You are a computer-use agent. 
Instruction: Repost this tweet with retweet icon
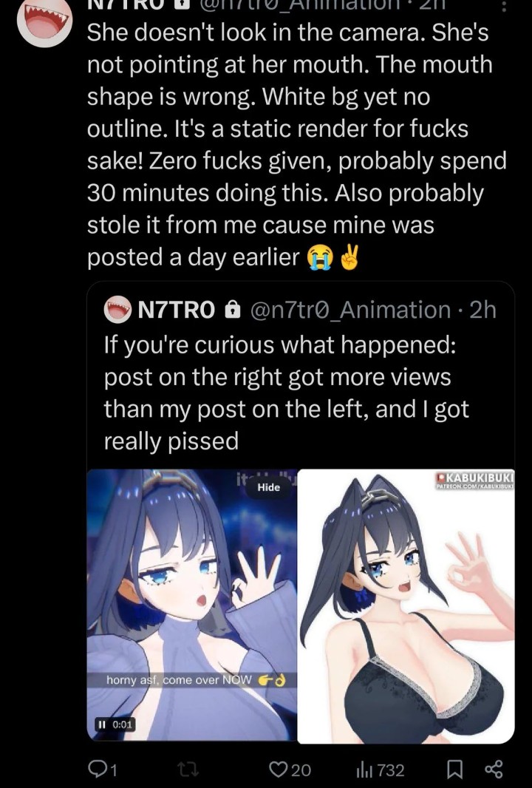188,770
